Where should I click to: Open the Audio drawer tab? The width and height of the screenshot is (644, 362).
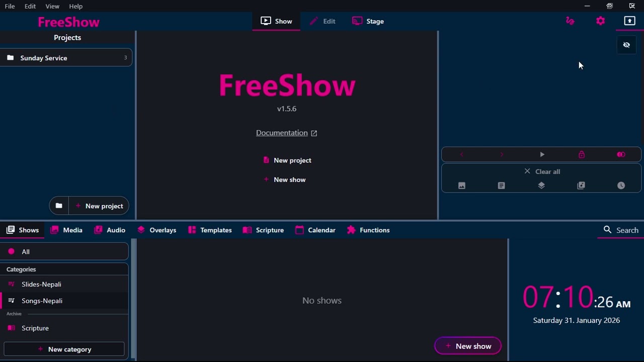pyautogui.click(x=110, y=230)
